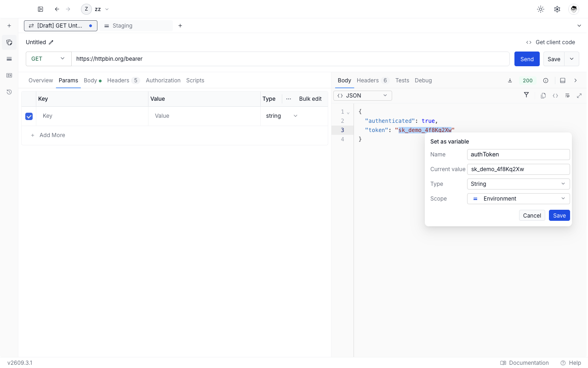This screenshot has height=368, width=588.
Task: Open the Scope Environment dropdown
Action: coord(519,199)
